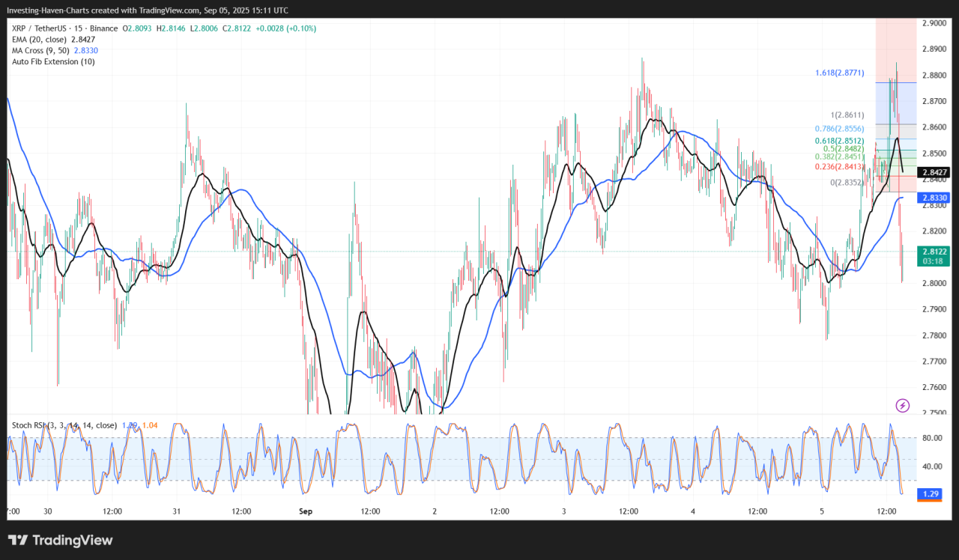Click the 80.00 level on Stoch RSI scale
The image size is (959, 560).
click(x=931, y=438)
